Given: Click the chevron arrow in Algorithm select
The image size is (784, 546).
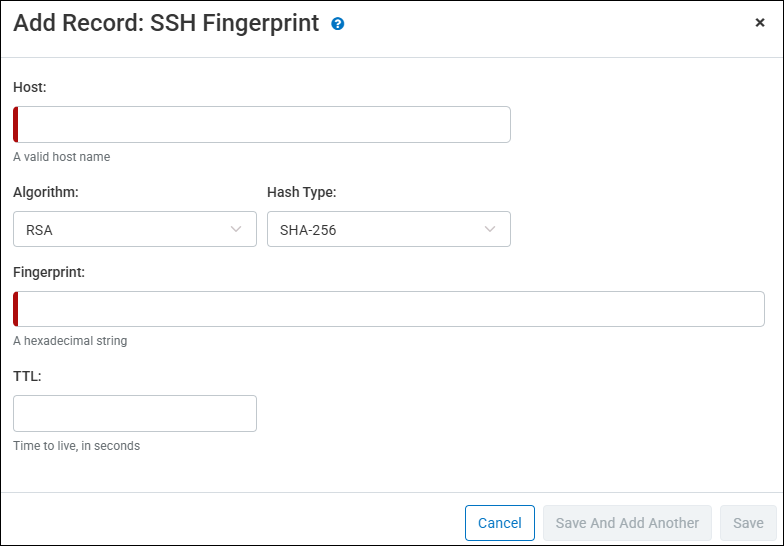Looking at the screenshot, I should coord(236,229).
